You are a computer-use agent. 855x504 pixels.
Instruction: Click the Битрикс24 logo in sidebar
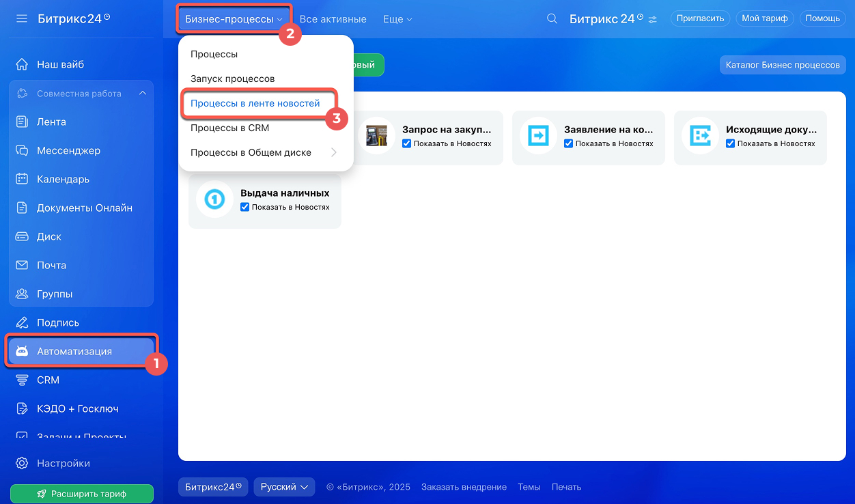pos(74,18)
